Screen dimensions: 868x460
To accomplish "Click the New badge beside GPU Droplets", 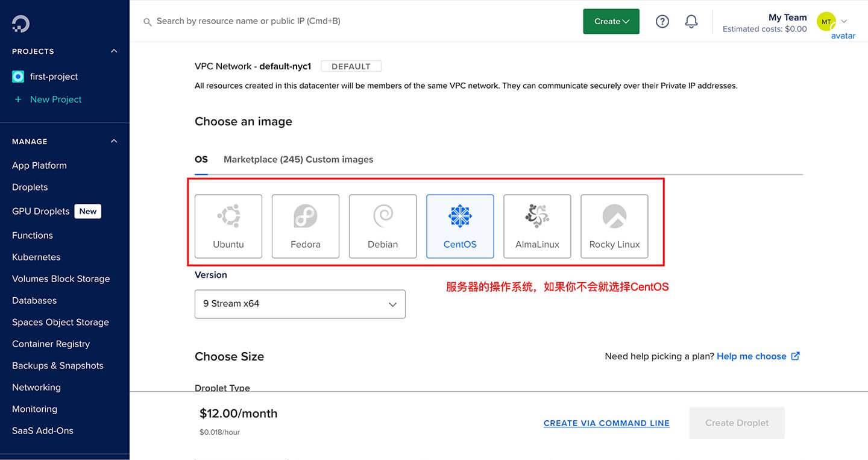I will pos(88,211).
